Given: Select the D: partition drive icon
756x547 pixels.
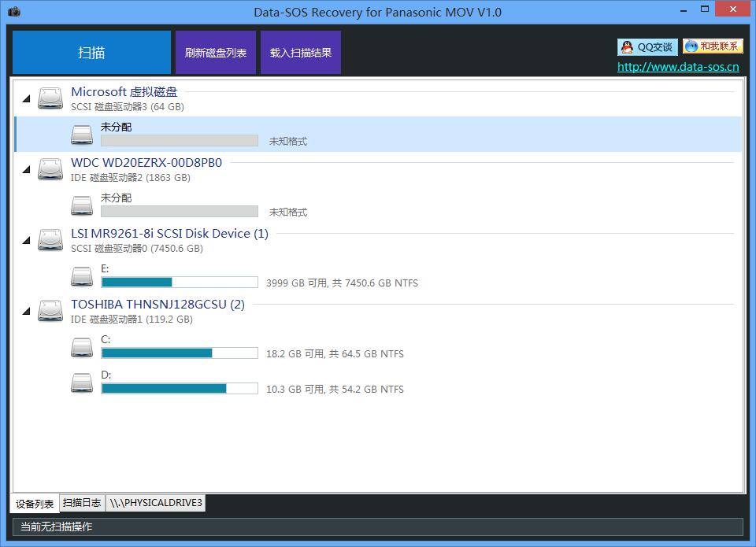Looking at the screenshot, I should click(x=82, y=383).
